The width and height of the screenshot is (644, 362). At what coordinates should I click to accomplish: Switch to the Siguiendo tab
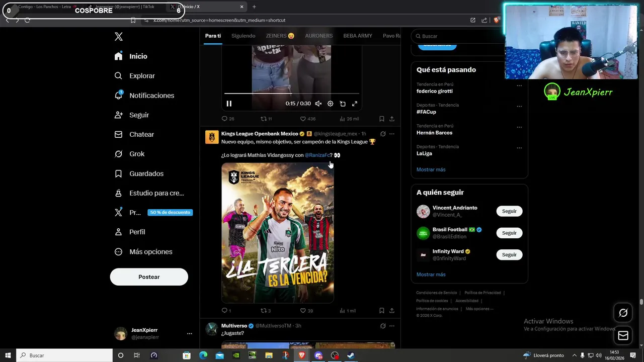(x=244, y=36)
